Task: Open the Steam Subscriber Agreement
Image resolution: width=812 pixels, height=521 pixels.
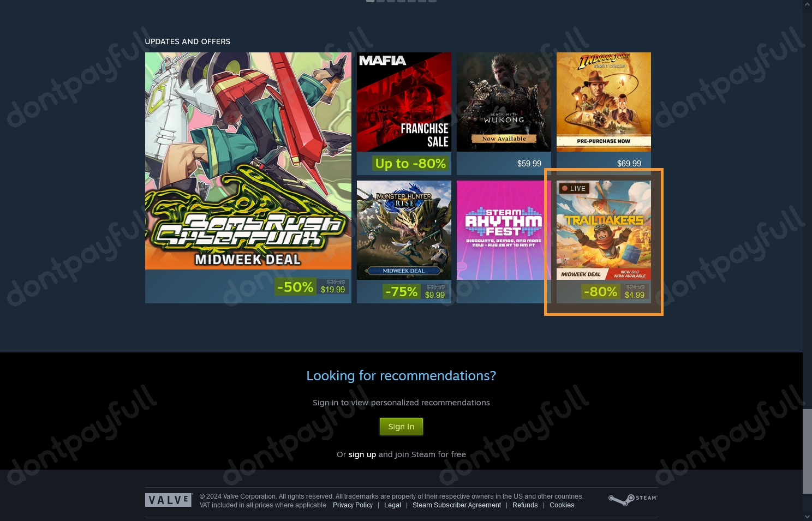Action: (x=456, y=505)
